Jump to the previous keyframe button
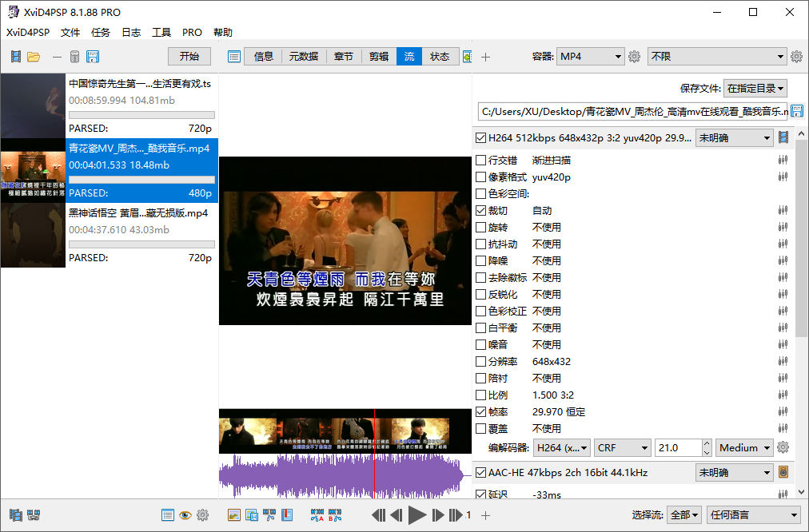The image size is (809, 532). point(378,514)
